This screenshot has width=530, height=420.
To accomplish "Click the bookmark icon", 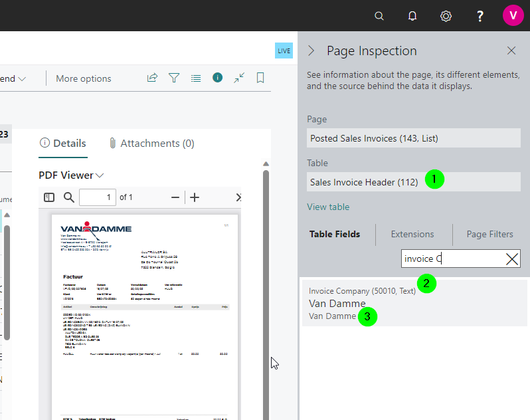I will pos(260,78).
